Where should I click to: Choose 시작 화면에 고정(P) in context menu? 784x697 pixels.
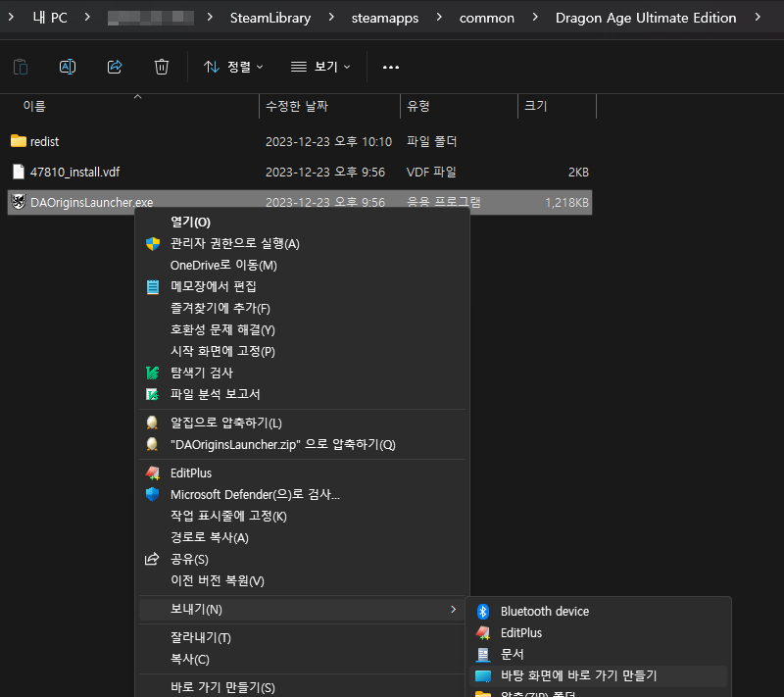click(x=303, y=351)
